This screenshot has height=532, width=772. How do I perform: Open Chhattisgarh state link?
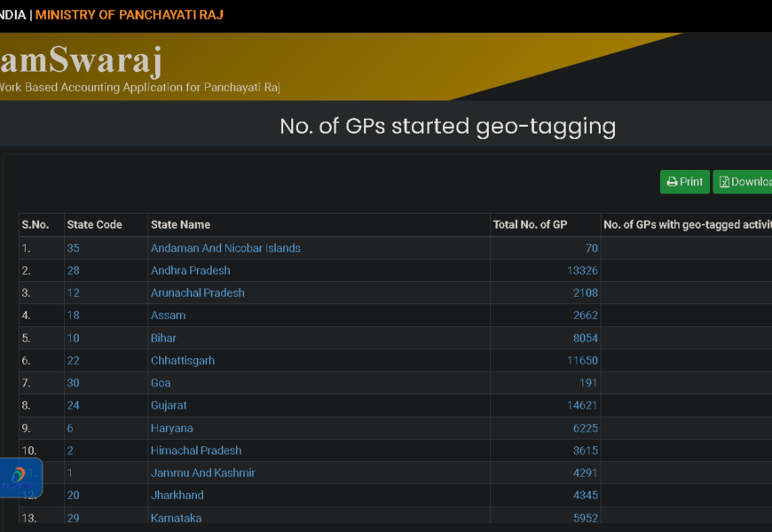pyautogui.click(x=183, y=361)
